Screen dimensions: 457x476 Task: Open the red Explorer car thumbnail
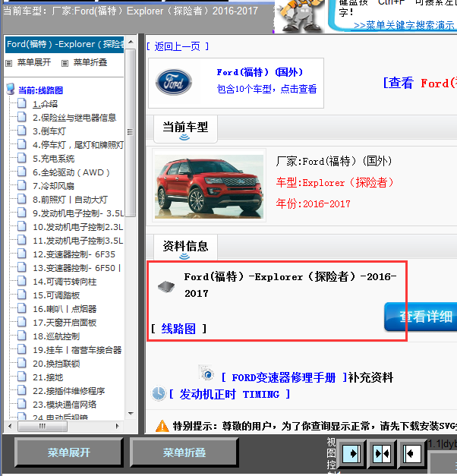tap(209, 186)
